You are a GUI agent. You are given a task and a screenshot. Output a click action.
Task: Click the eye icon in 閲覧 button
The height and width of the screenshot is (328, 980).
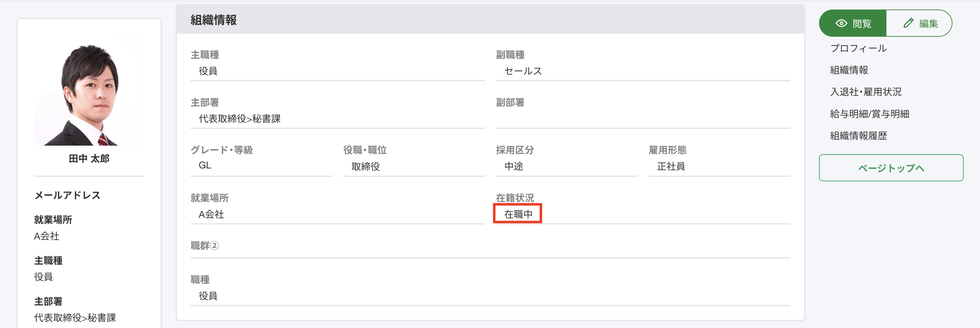click(x=841, y=23)
